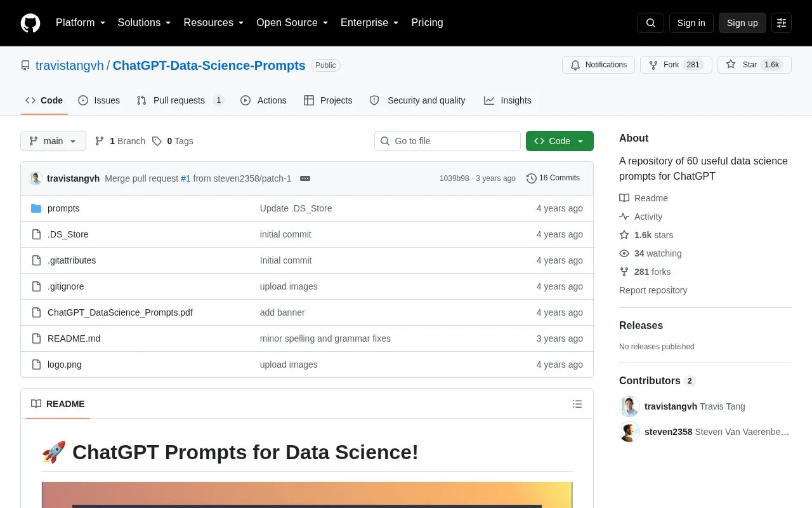Open the Pull requests tab
This screenshot has width=812, height=508.
[180, 100]
